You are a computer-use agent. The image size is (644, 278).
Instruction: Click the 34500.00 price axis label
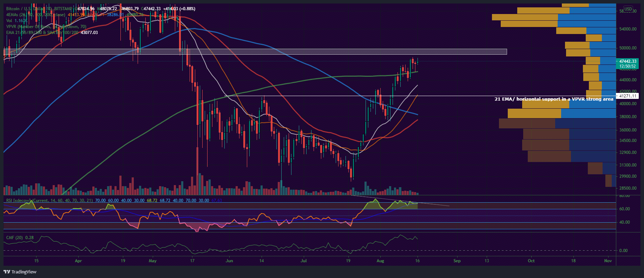[628, 141]
